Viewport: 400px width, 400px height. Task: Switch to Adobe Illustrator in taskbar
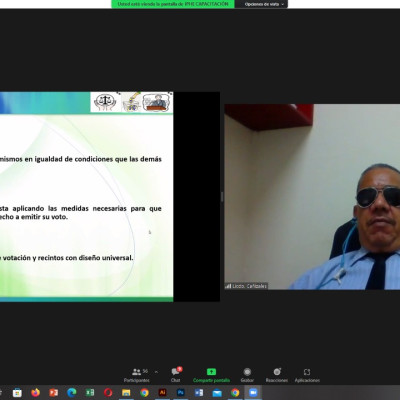162,393
